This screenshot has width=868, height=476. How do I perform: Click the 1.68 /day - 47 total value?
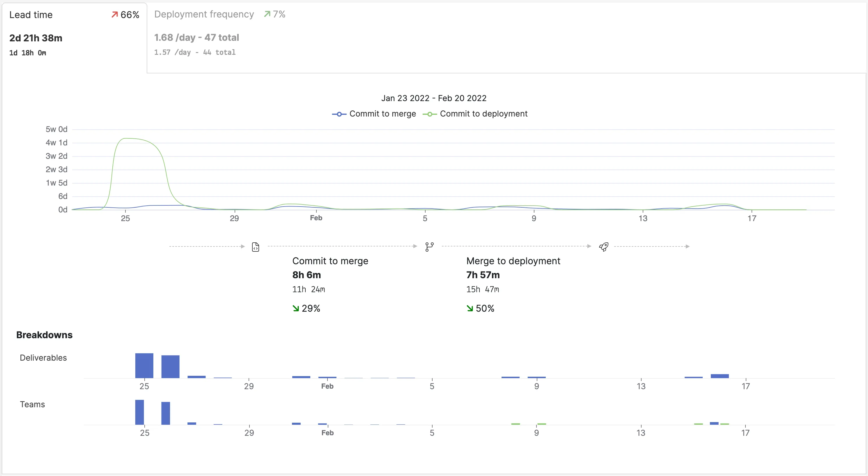pyautogui.click(x=196, y=37)
